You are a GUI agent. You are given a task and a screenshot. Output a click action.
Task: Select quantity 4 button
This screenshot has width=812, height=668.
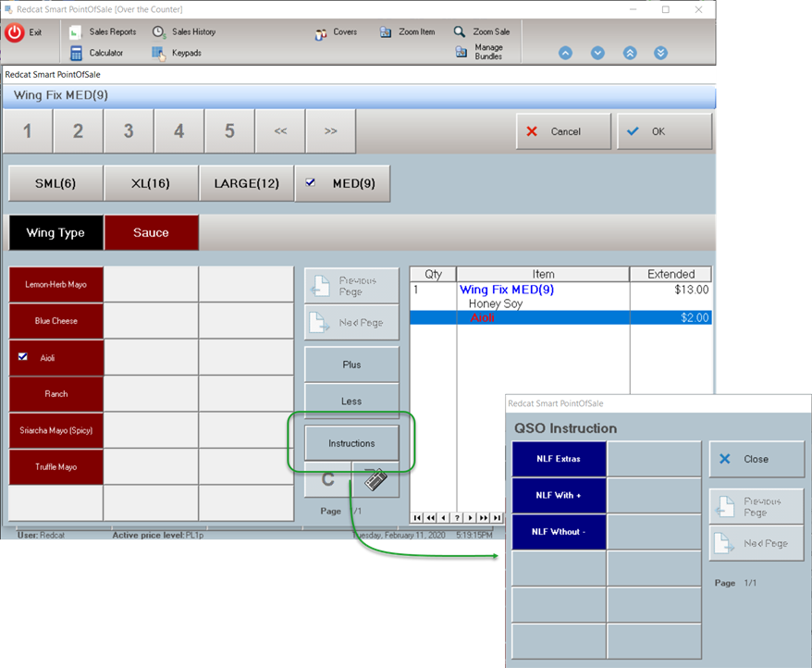(x=179, y=131)
